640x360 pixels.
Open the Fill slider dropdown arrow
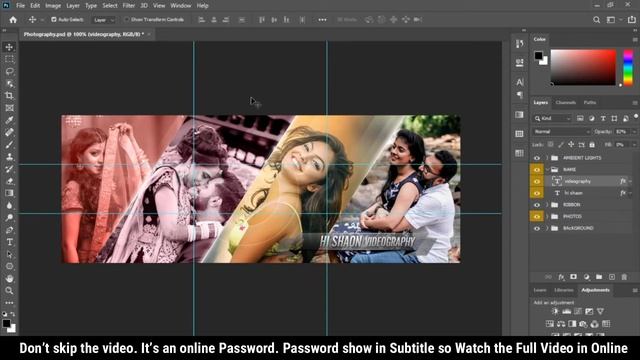pos(634,145)
